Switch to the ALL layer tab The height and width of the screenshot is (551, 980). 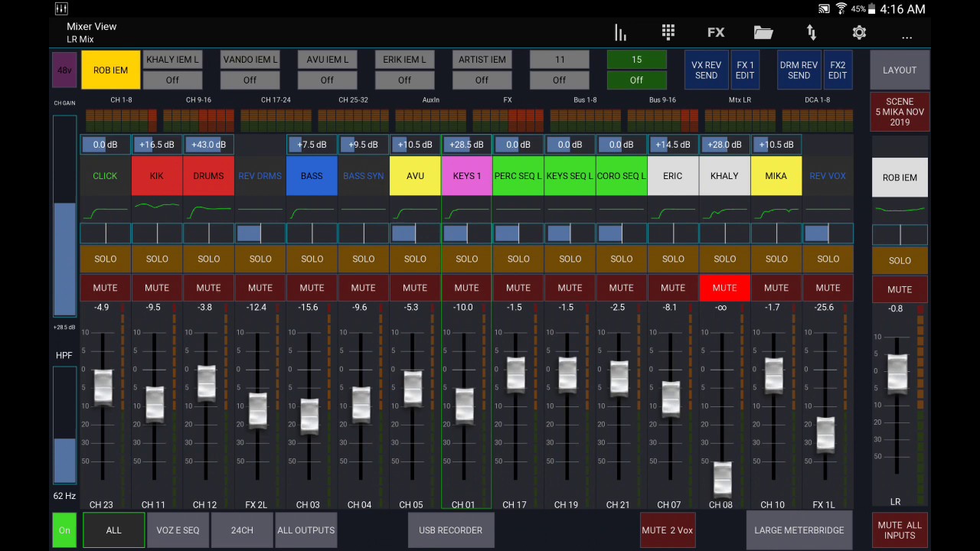click(x=114, y=530)
